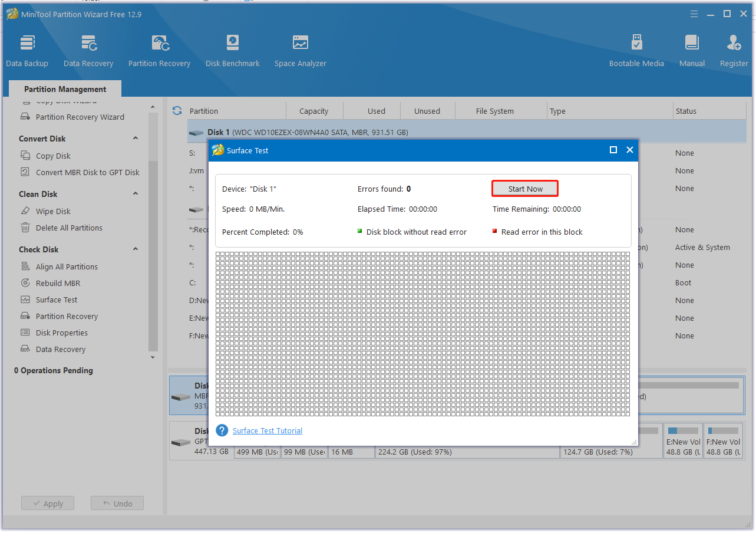This screenshot has height=533, width=756.
Task: Create Bootable Media
Action: (636, 51)
